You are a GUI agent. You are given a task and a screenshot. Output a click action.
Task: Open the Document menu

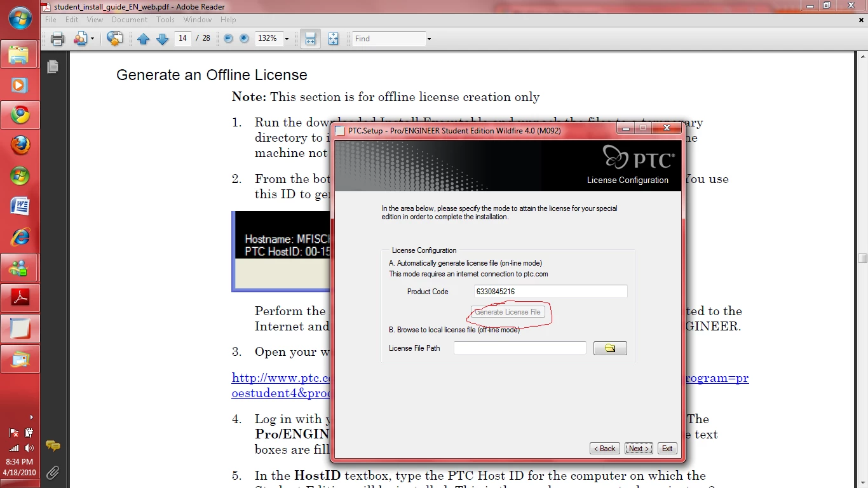(130, 20)
